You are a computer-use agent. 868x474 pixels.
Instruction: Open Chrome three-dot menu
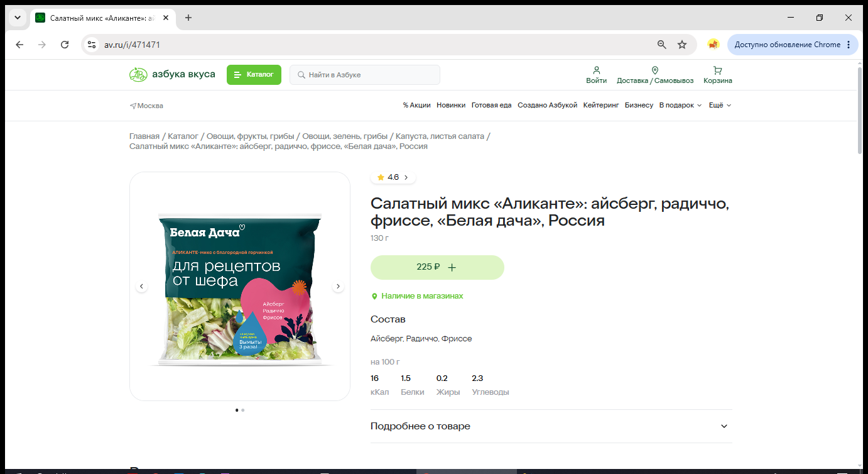click(849, 45)
